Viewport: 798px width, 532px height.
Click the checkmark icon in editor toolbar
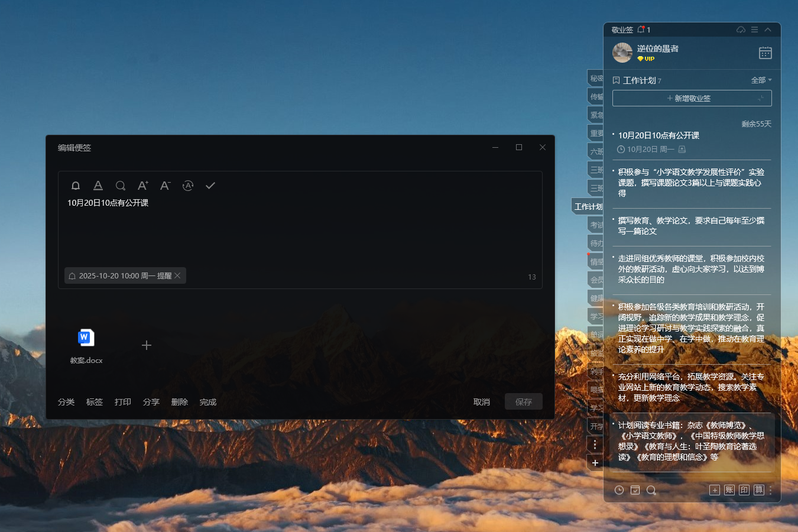210,186
